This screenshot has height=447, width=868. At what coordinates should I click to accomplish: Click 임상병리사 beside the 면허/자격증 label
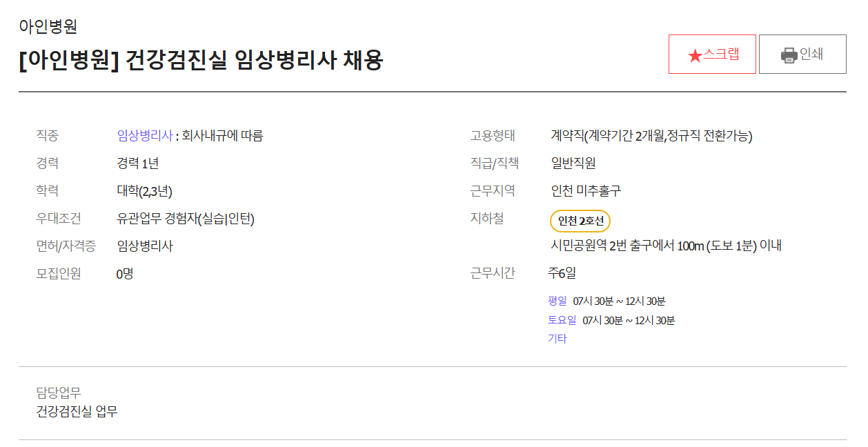[x=145, y=246]
